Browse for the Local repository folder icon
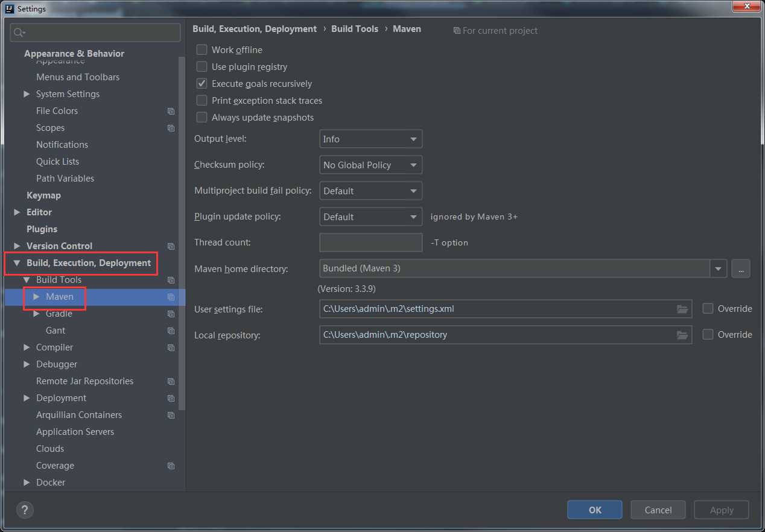765x532 pixels. (682, 334)
